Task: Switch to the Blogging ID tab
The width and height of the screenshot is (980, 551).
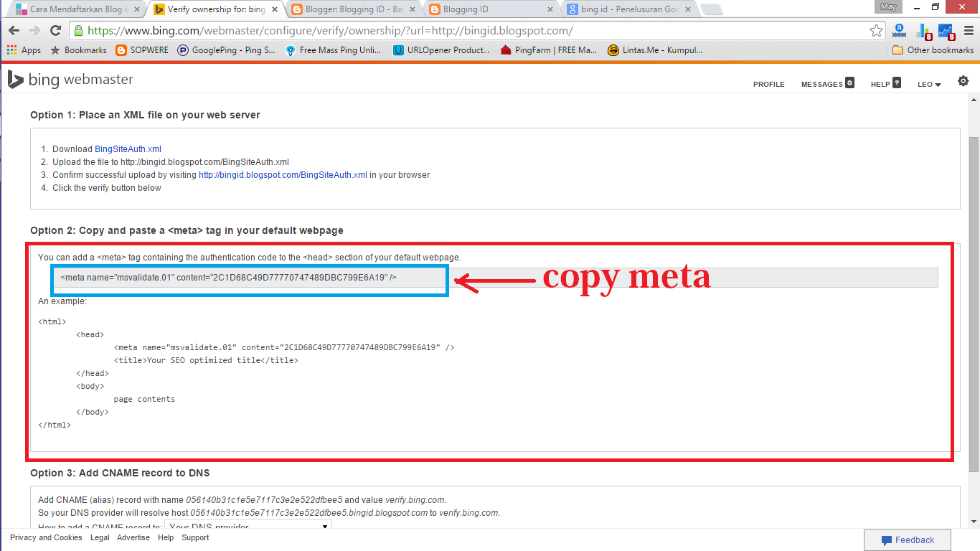Action: point(492,9)
